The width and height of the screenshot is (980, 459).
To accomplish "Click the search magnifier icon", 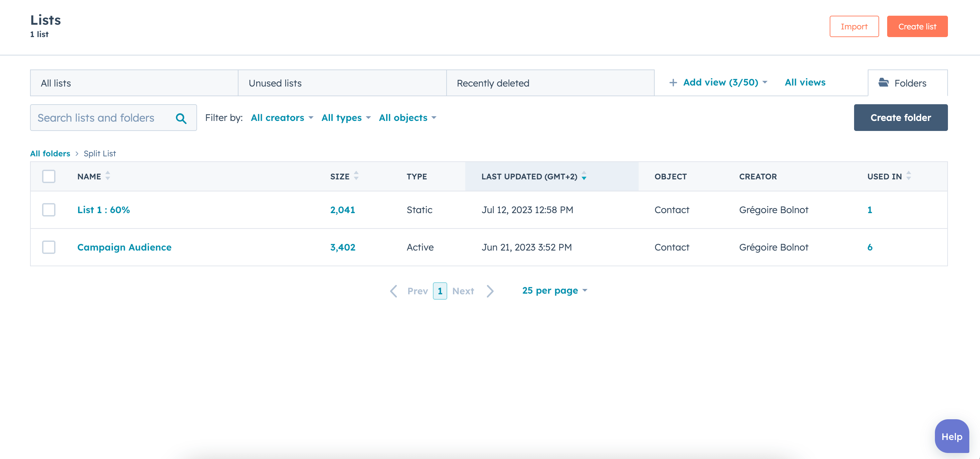I will tap(181, 118).
